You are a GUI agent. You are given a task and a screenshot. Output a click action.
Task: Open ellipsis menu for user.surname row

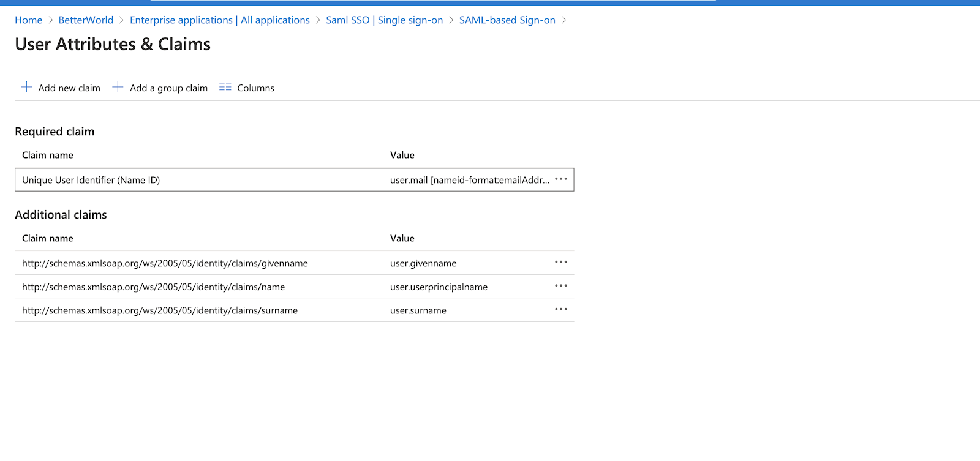point(560,310)
